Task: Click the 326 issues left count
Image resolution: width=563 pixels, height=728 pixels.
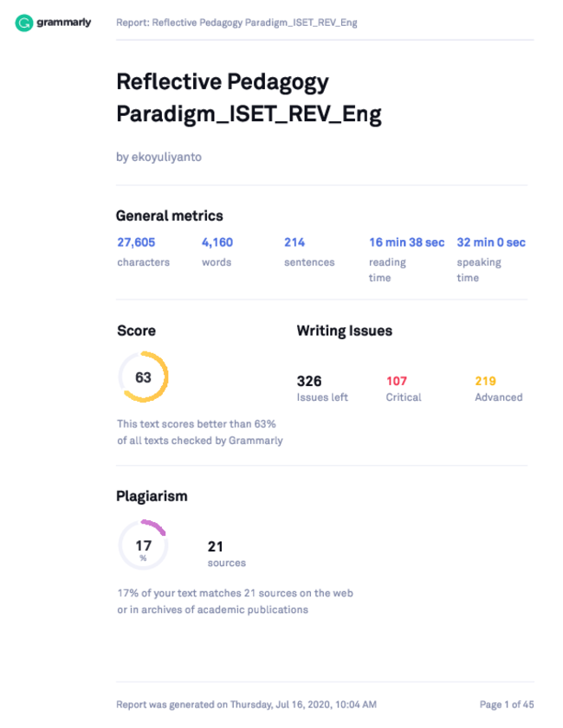Action: [309, 381]
